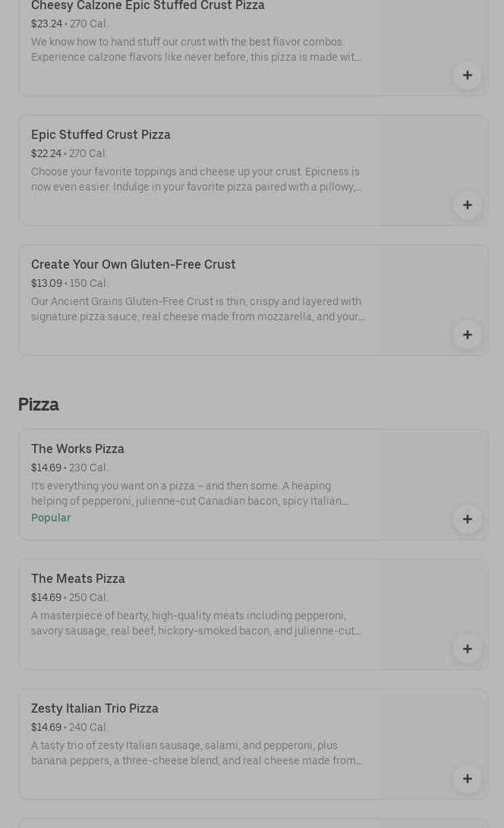
Task: Click the Gluten-Free Crust description text
Action: click(197, 309)
